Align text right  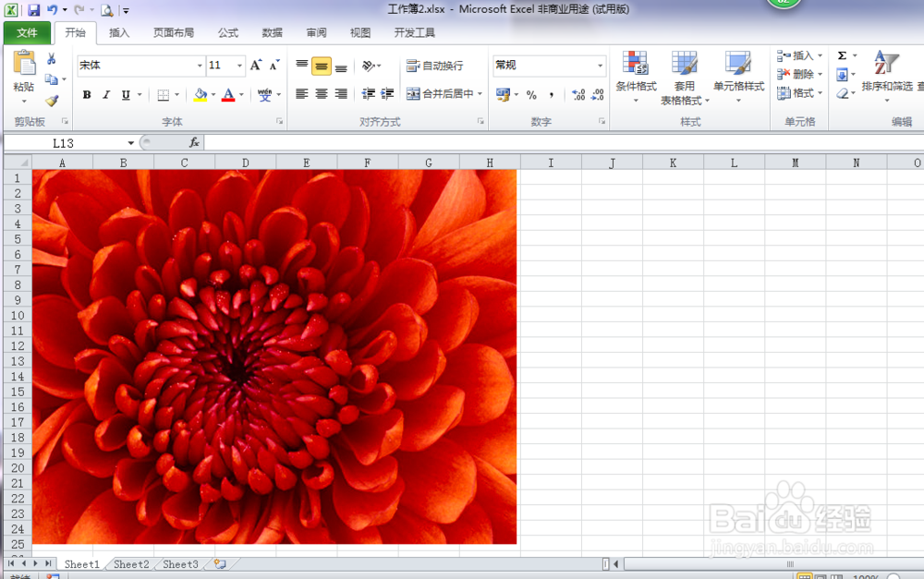tap(341, 93)
